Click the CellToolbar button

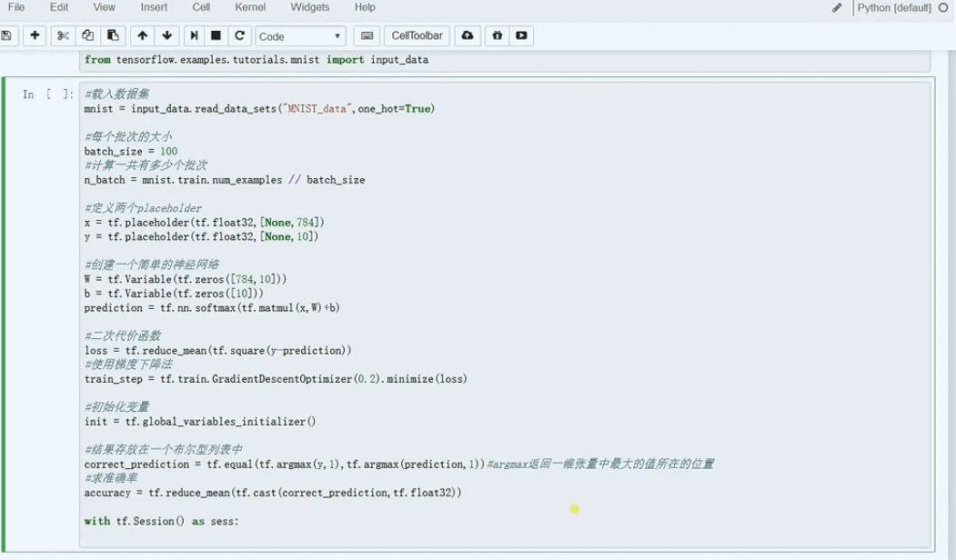[417, 35]
